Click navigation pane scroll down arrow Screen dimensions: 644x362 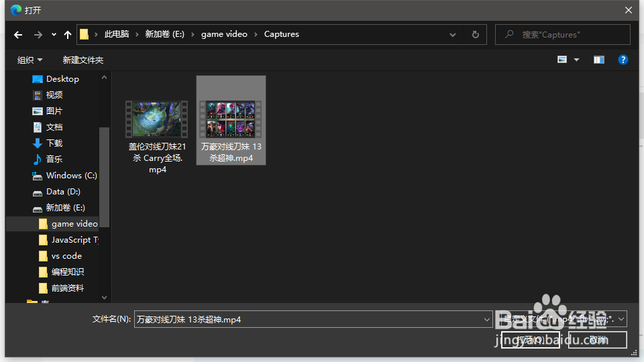coord(105,298)
